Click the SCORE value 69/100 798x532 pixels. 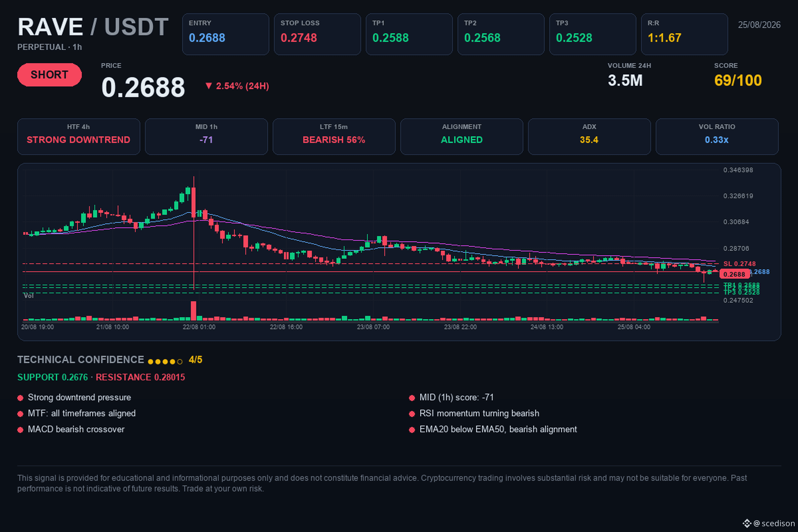[x=738, y=81]
